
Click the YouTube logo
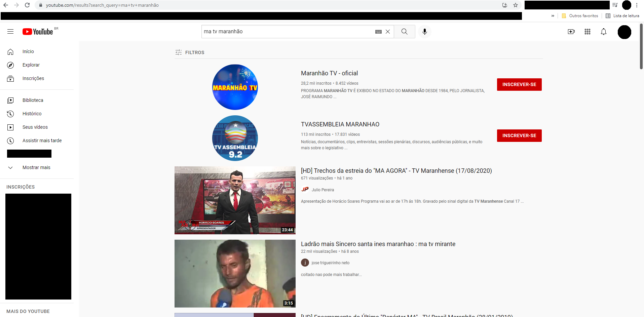tap(38, 32)
